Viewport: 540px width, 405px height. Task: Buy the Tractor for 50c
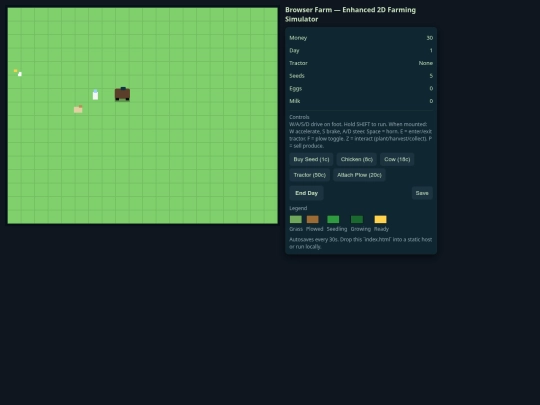point(310,175)
